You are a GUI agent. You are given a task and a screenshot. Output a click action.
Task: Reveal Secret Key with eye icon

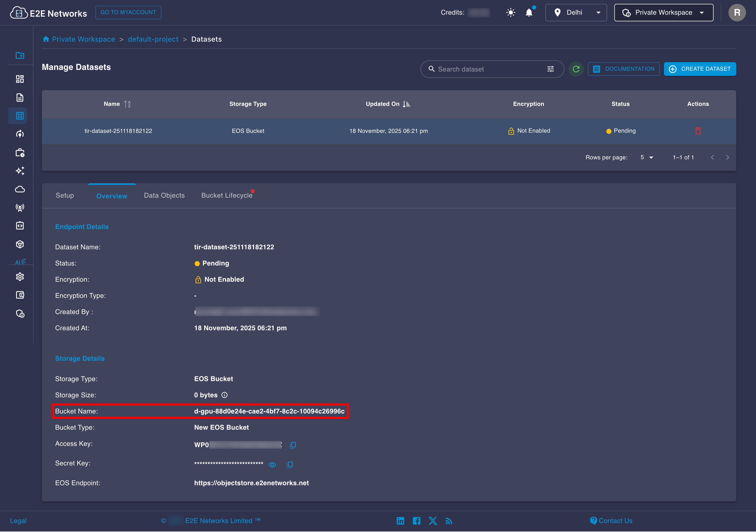click(272, 465)
